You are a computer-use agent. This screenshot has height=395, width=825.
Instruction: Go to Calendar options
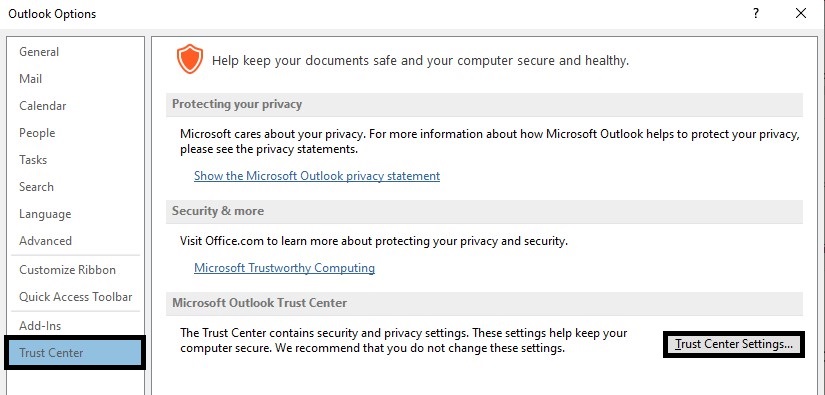[x=43, y=106]
